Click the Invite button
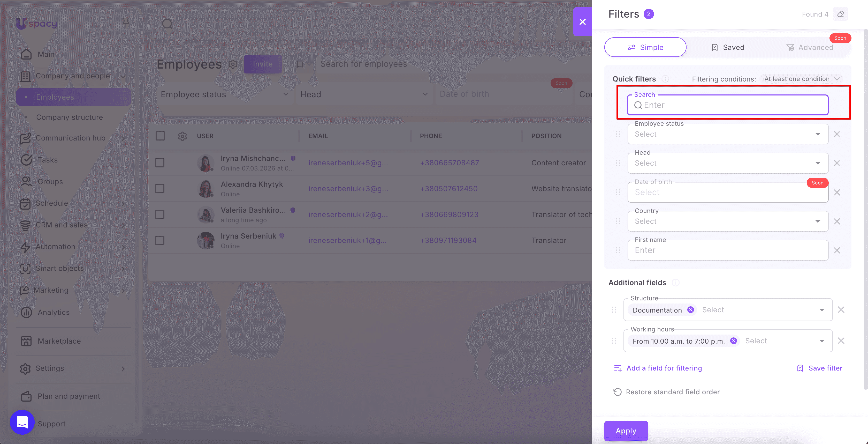The height and width of the screenshot is (444, 868). point(263,64)
